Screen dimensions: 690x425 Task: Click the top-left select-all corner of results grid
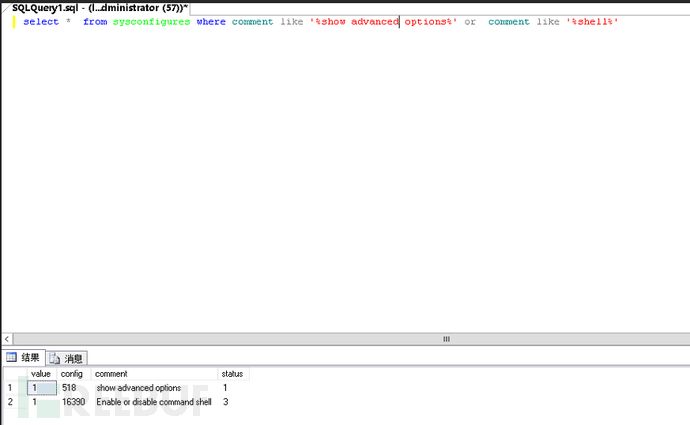pos(15,374)
